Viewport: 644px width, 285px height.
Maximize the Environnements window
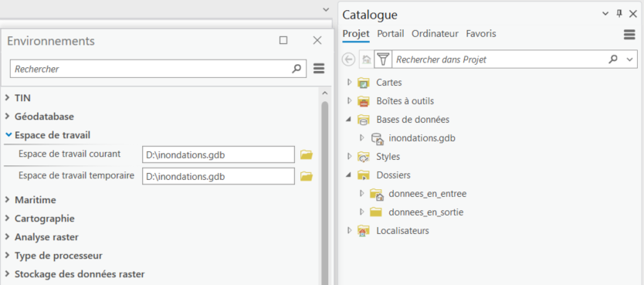pyautogui.click(x=283, y=40)
